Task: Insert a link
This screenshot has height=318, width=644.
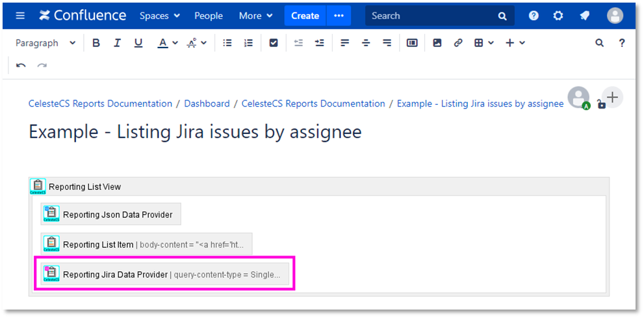Action: [458, 43]
